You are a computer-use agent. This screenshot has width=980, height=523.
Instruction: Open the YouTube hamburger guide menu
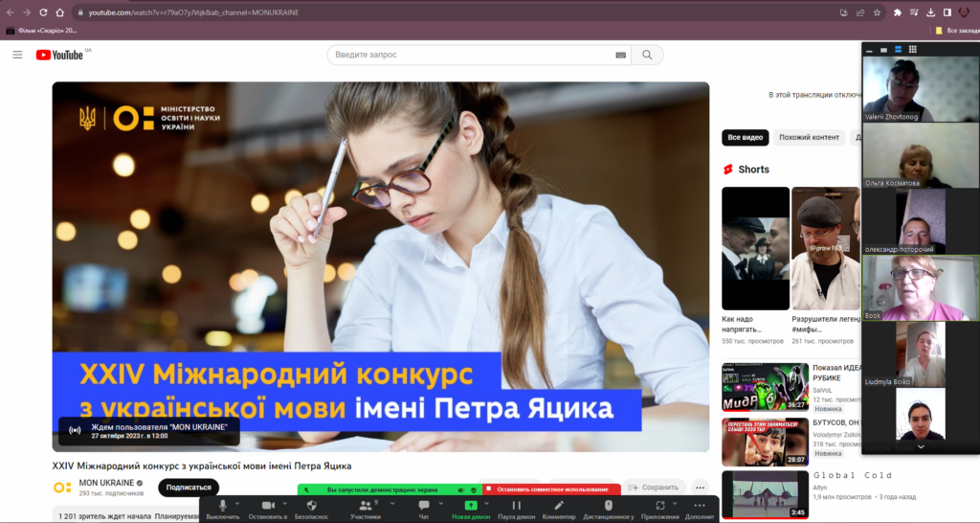pos(17,55)
